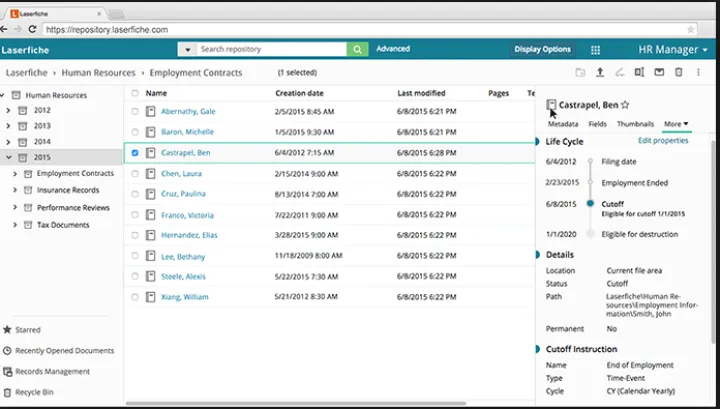The width and height of the screenshot is (720, 409).
Task: Click the Edit properties link
Action: pyautogui.click(x=663, y=141)
